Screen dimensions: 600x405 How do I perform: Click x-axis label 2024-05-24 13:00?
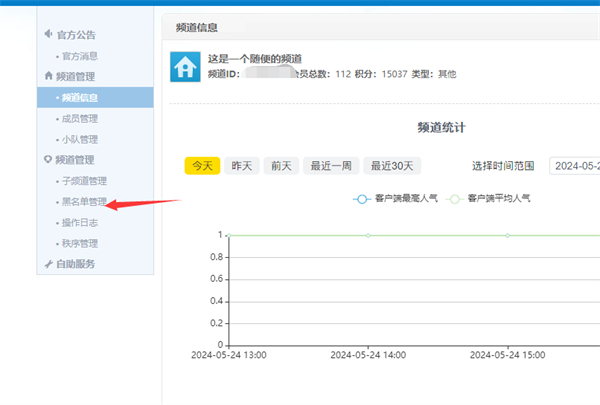tap(229, 355)
